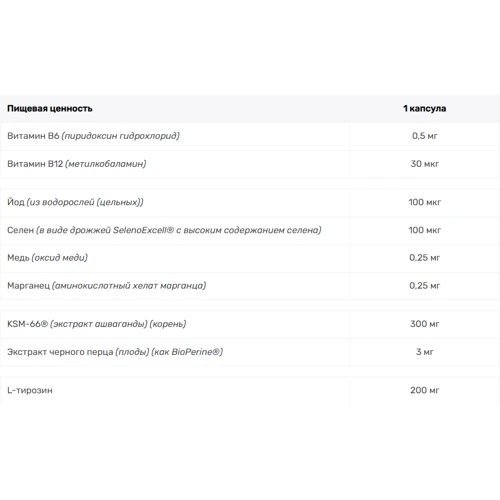500x500 pixels.
Task: Click the 0,25 мг value for Марганец
Action: (x=424, y=286)
